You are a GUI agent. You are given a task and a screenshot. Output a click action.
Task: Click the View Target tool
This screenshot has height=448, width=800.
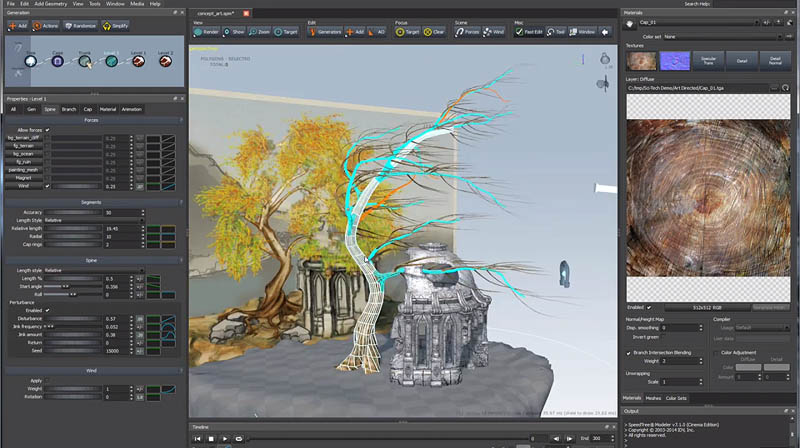286,32
